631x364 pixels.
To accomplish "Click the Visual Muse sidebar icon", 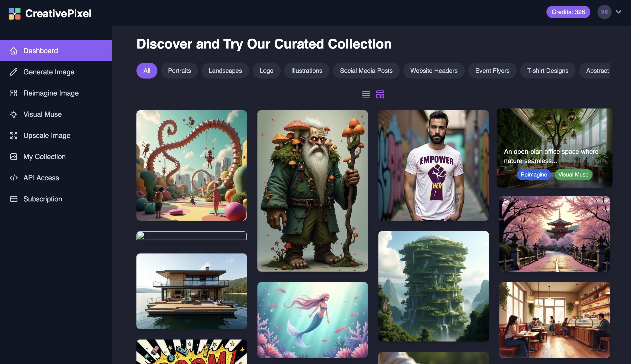I will pyautogui.click(x=13, y=114).
